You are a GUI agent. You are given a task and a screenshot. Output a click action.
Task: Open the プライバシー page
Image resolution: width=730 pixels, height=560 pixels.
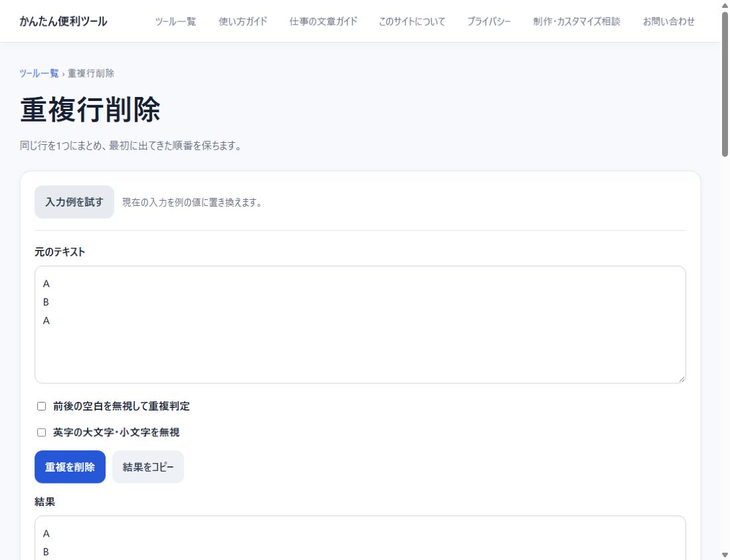coord(489,21)
